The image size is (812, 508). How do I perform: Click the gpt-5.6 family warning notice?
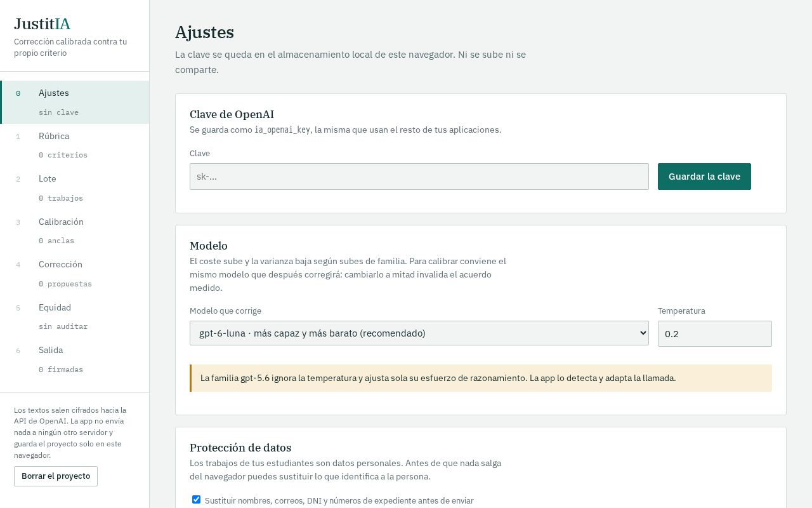pos(481,378)
